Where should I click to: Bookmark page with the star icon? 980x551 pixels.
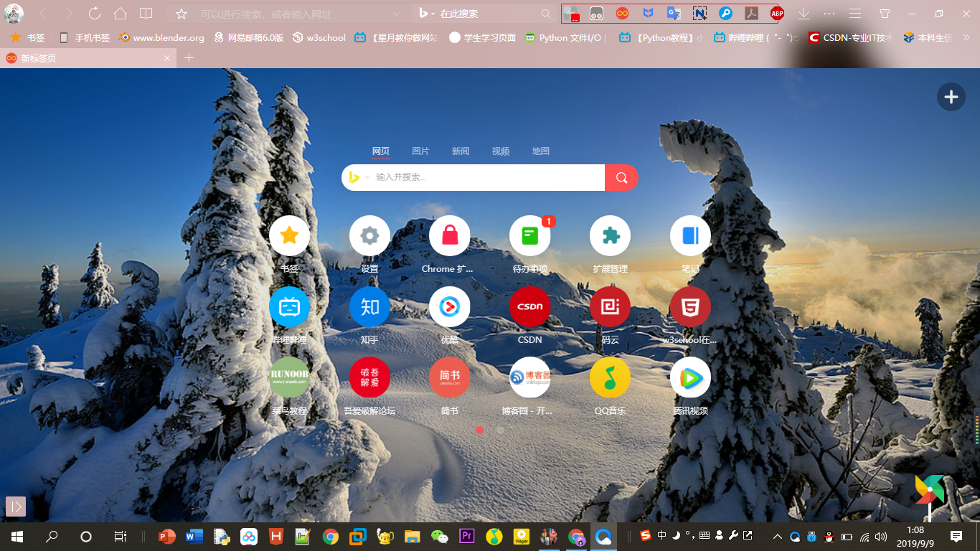(x=182, y=14)
